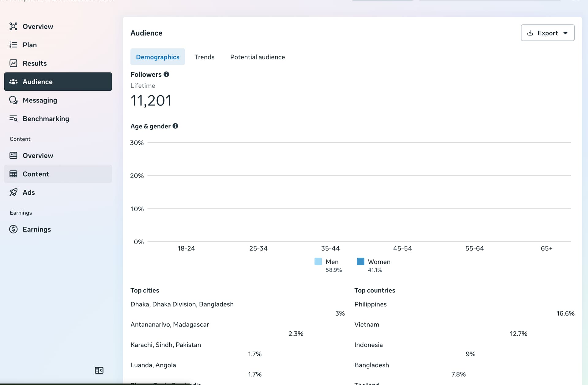
Task: Open the Ads rocket icon
Action: pos(13,192)
